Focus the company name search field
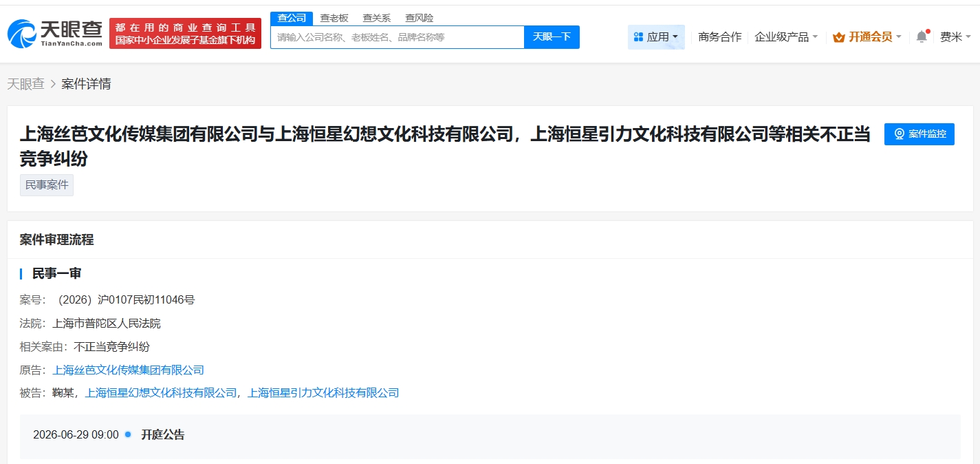The width and height of the screenshot is (980, 464). pyautogui.click(x=398, y=37)
